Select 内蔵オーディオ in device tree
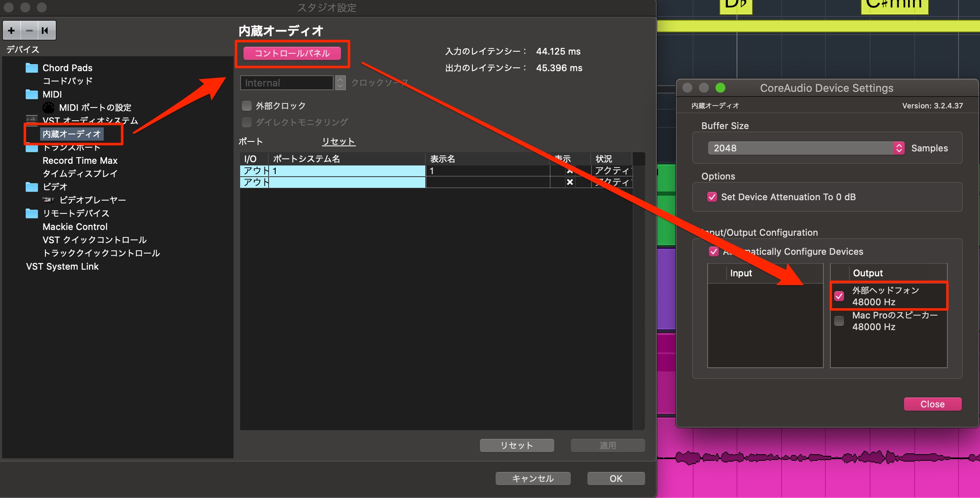 pos(72,134)
